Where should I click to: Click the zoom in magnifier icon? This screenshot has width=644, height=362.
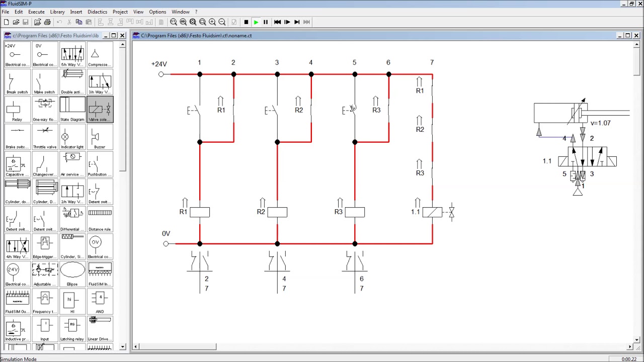tap(212, 22)
